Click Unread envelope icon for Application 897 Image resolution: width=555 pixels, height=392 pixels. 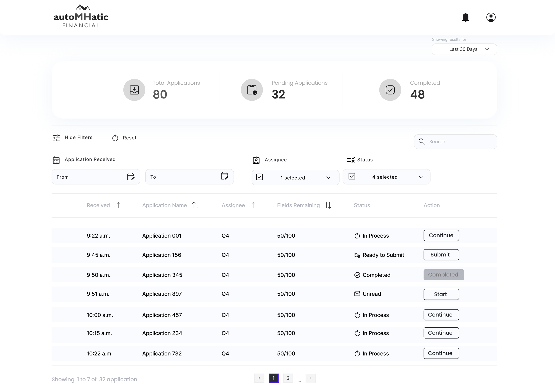pyautogui.click(x=357, y=294)
